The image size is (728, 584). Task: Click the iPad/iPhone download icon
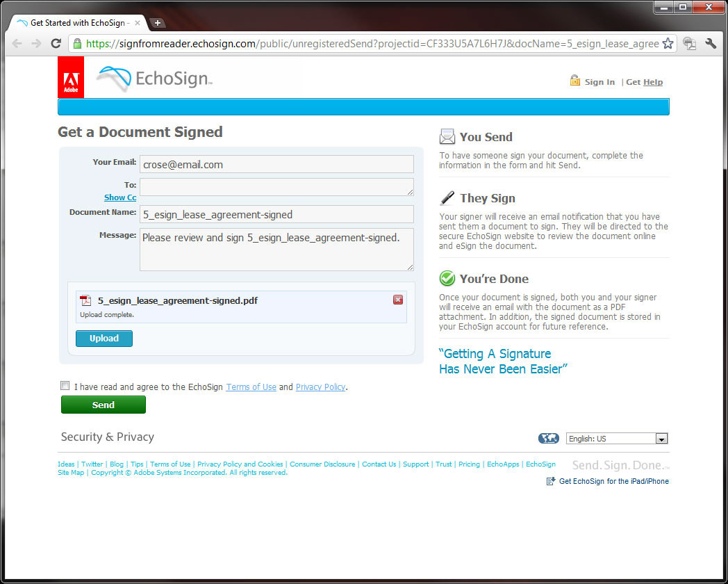coord(551,481)
